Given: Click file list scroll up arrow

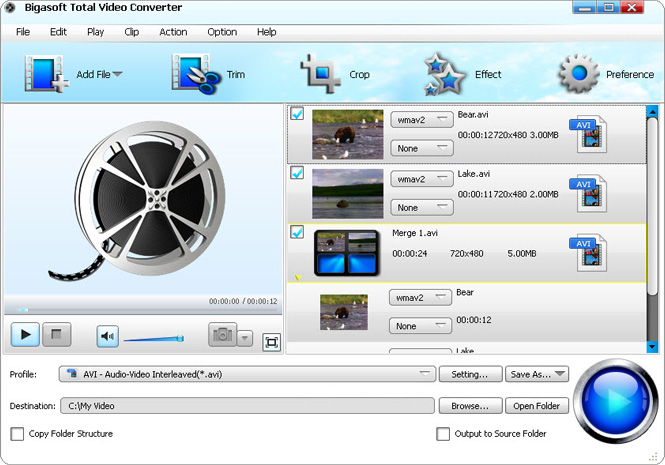Looking at the screenshot, I should click(652, 111).
